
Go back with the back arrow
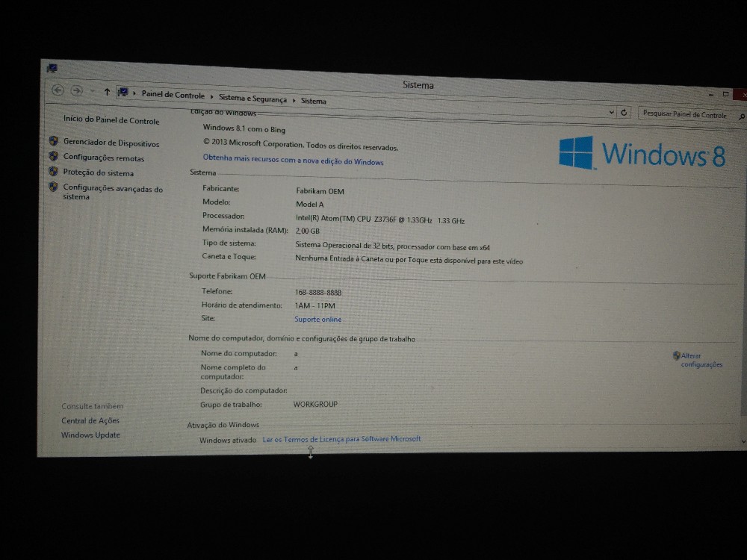tap(58, 90)
